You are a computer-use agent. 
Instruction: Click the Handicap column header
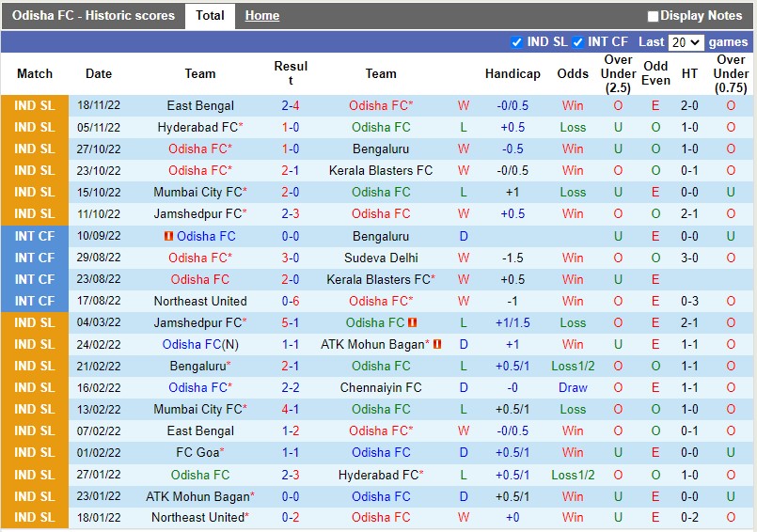point(513,74)
